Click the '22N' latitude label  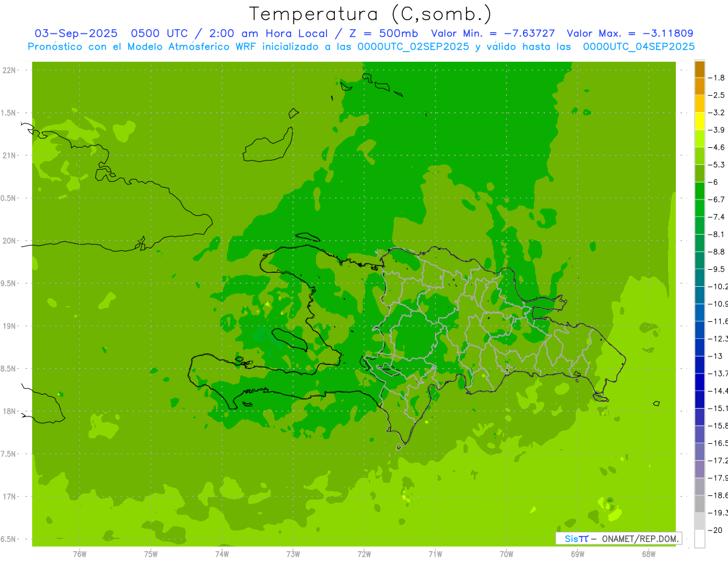click(x=10, y=70)
